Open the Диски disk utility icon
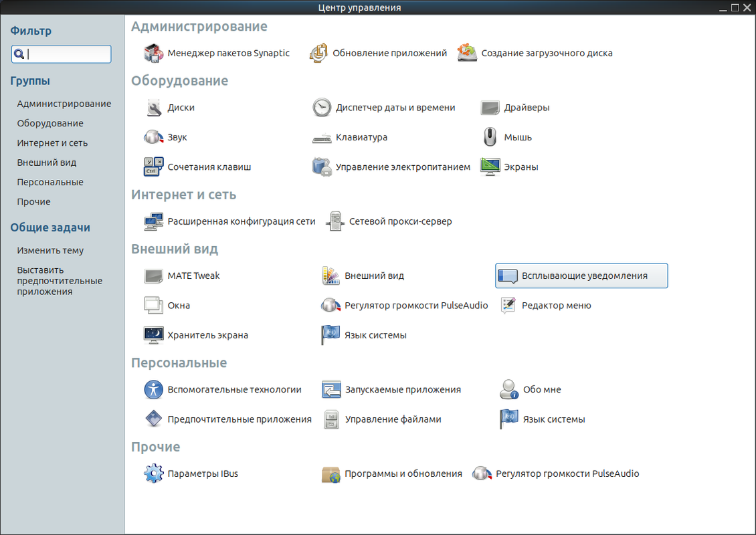This screenshot has height=535, width=756. 153,108
